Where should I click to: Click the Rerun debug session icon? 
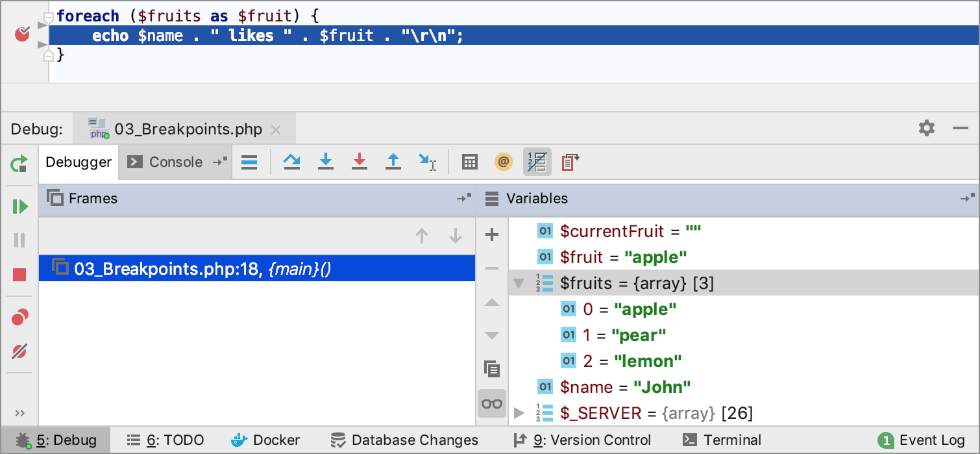pos(19,164)
